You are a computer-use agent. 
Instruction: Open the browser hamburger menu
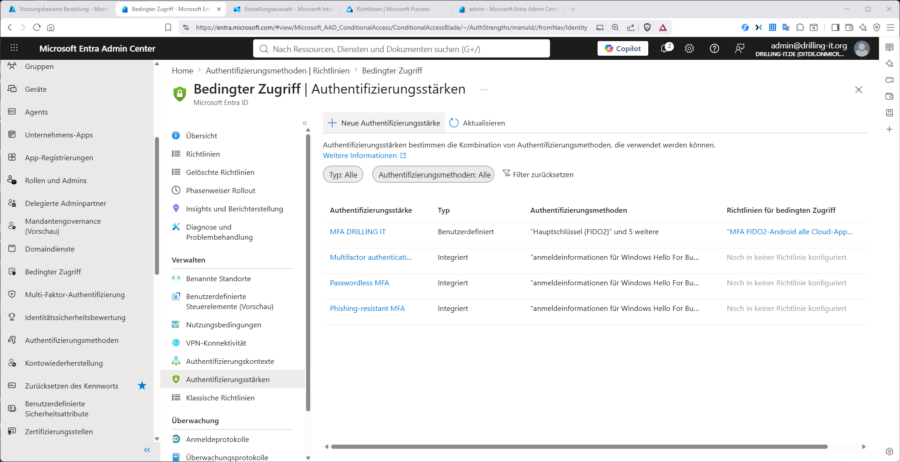pos(890,27)
